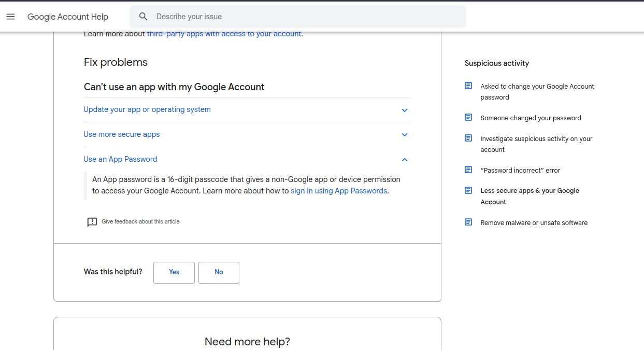644x350 pixels.
Task: Click article icon beside 'Asked to change your Google Account password'
Action: click(x=468, y=86)
